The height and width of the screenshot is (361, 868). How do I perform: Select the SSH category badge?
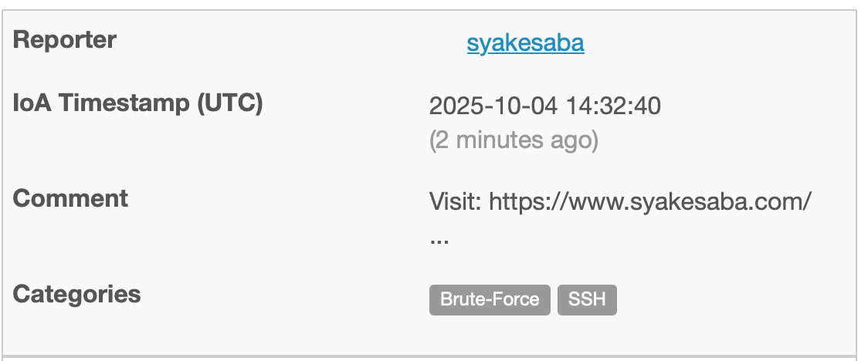pos(587,299)
